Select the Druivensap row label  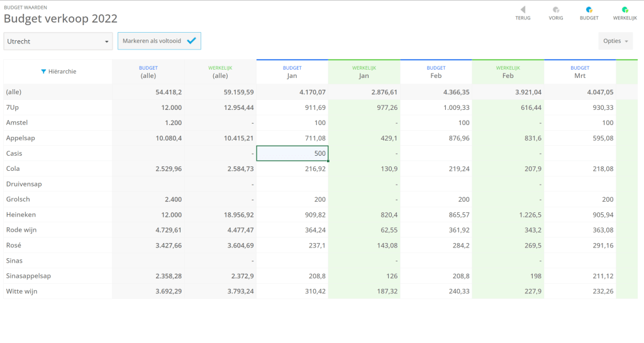[x=23, y=184]
